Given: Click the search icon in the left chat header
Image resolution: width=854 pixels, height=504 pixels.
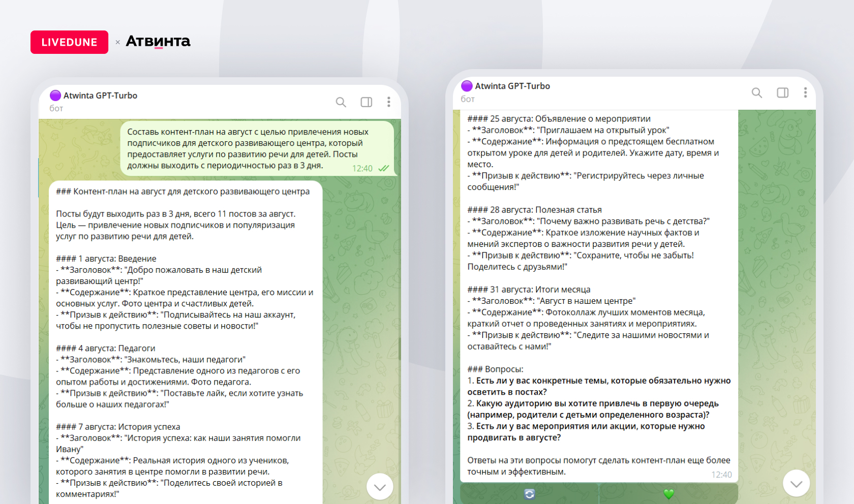Looking at the screenshot, I should [x=341, y=102].
